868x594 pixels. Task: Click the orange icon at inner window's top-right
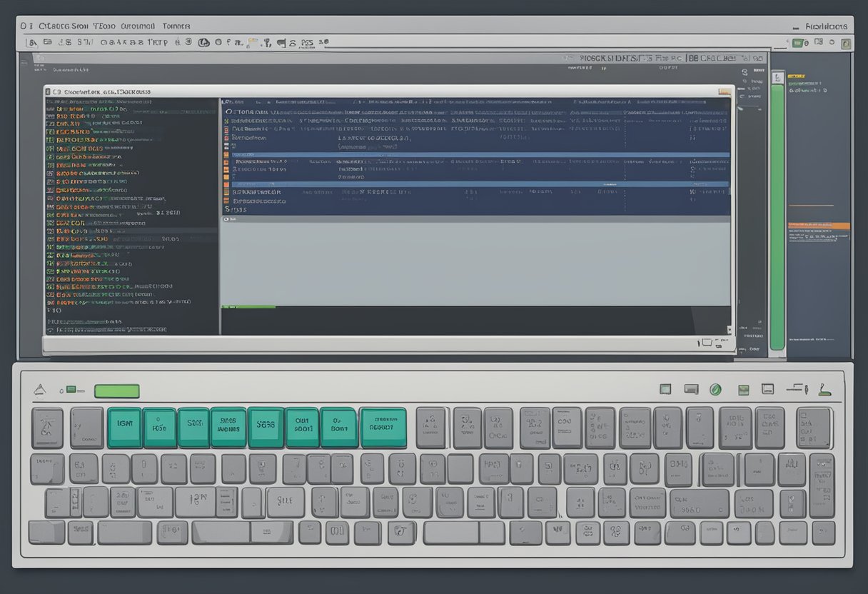(725, 92)
